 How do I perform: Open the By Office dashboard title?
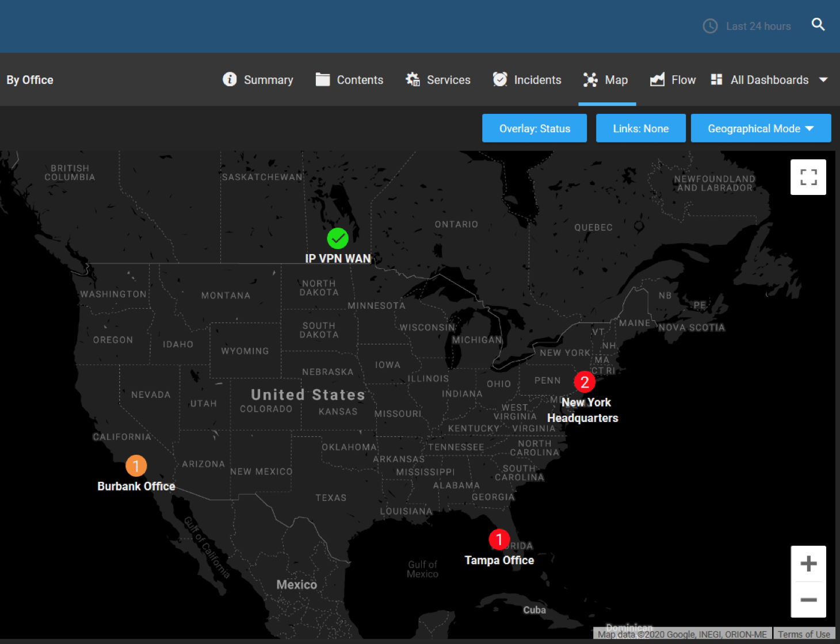(x=29, y=79)
